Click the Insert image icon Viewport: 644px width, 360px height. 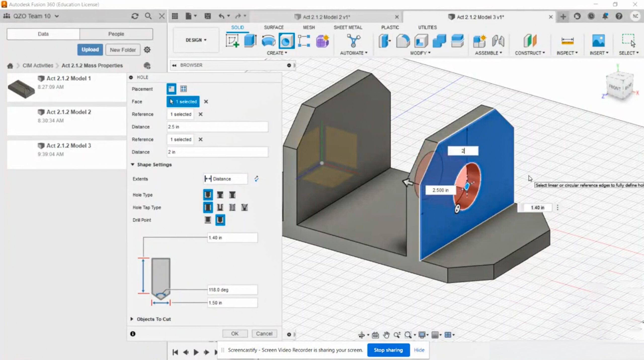click(x=598, y=41)
